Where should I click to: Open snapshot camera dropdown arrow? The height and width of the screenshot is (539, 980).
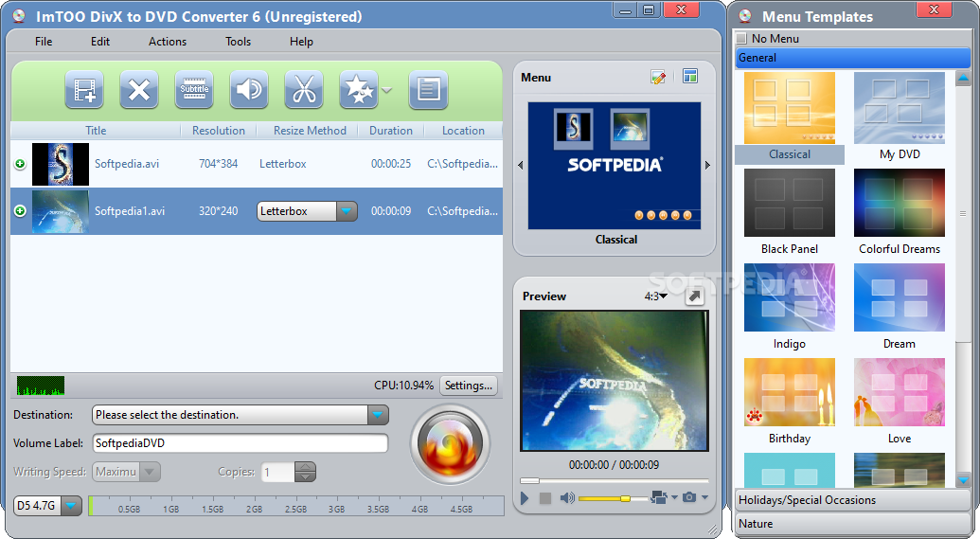(704, 497)
